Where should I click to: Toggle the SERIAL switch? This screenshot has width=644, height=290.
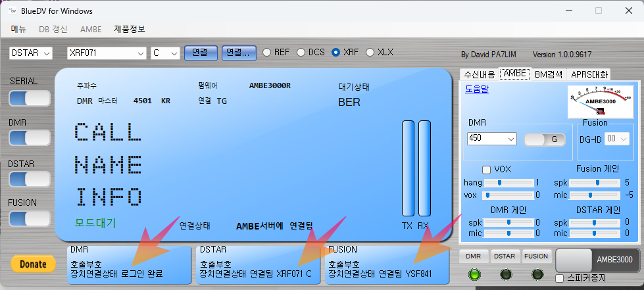coord(29,99)
